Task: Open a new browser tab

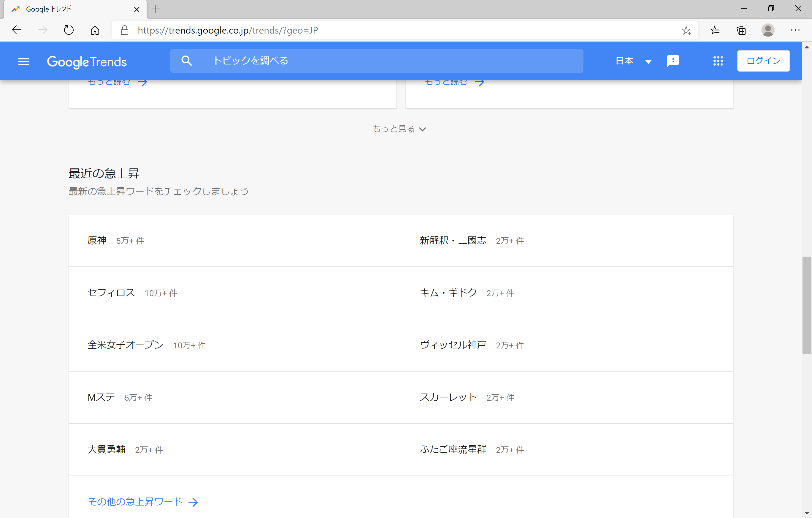Action: point(156,9)
